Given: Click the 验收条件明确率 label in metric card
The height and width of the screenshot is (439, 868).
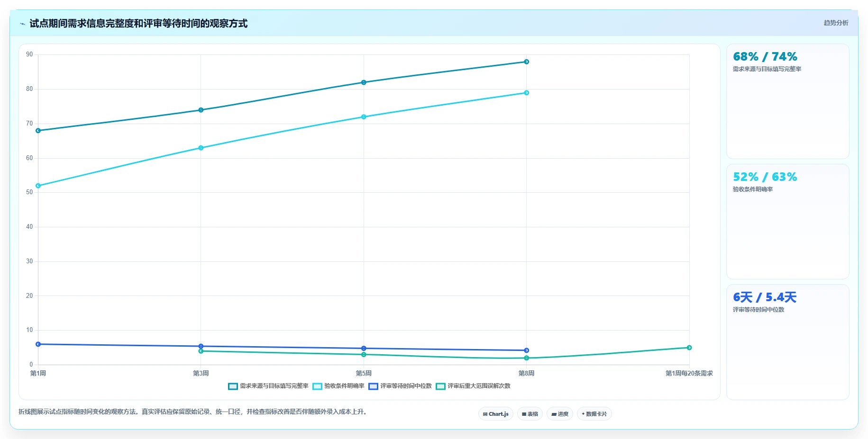Looking at the screenshot, I should pos(753,189).
